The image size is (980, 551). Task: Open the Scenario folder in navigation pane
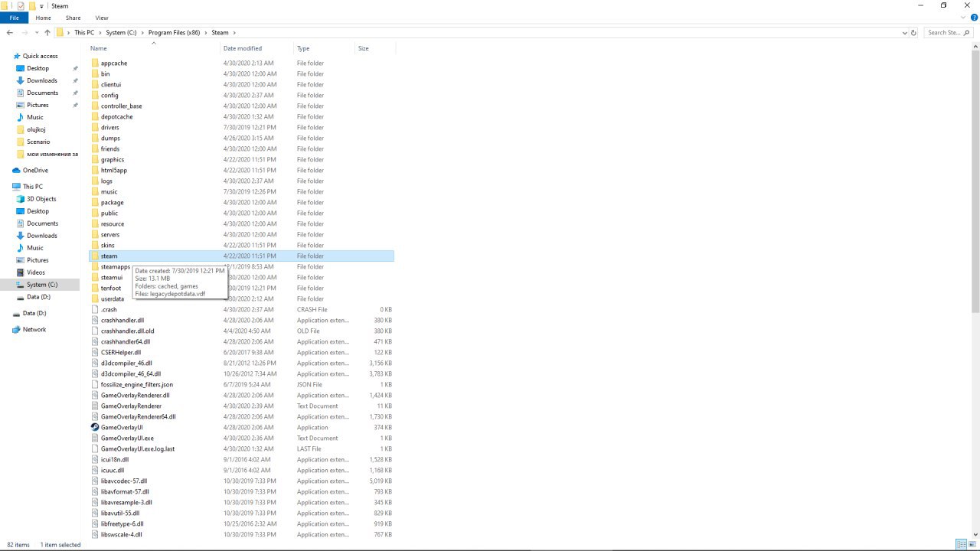(38, 142)
